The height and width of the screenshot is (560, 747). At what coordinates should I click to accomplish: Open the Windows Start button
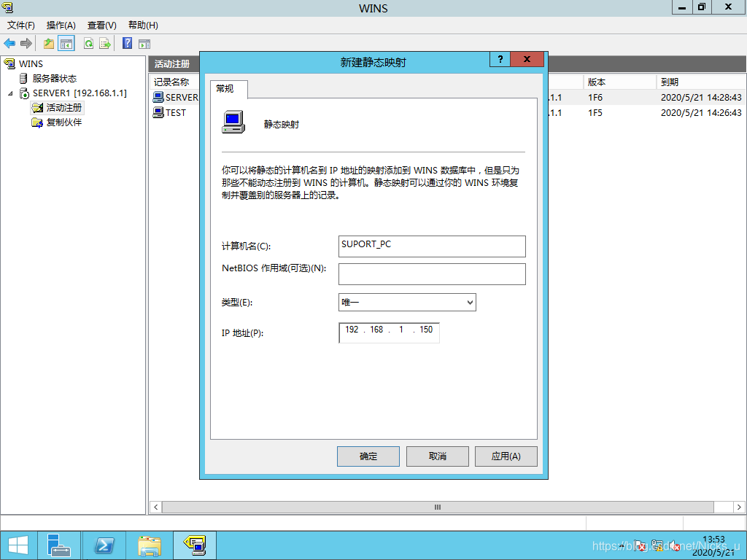click(x=18, y=545)
